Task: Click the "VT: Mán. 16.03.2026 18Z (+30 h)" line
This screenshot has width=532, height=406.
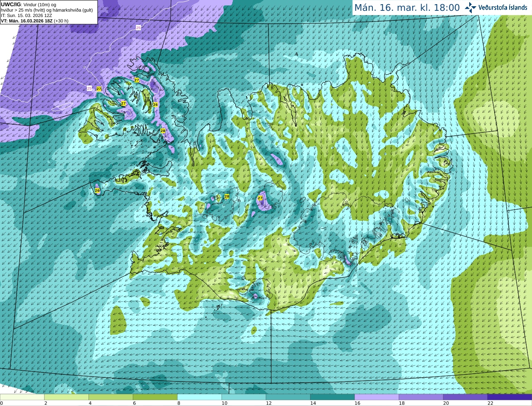Action: click(34, 21)
